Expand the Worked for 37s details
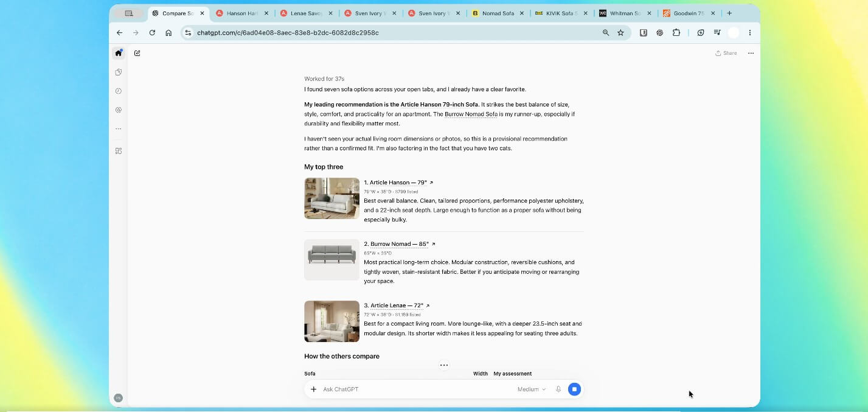 [324, 79]
